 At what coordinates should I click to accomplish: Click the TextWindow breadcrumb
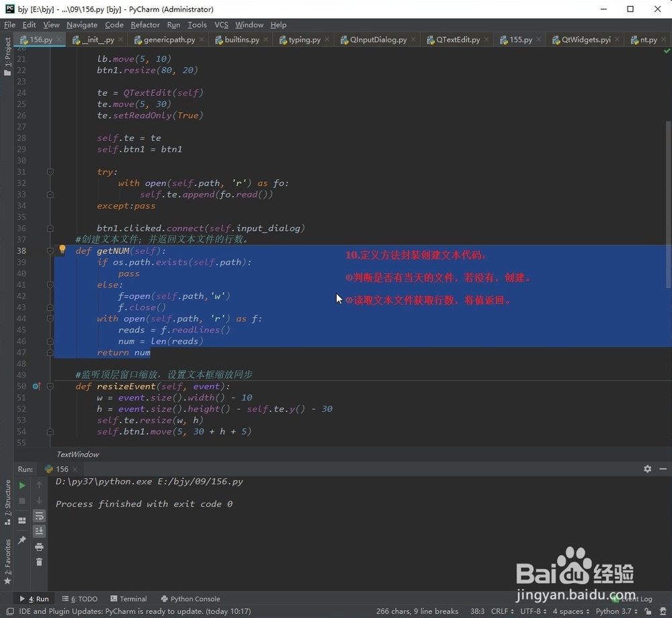click(77, 454)
